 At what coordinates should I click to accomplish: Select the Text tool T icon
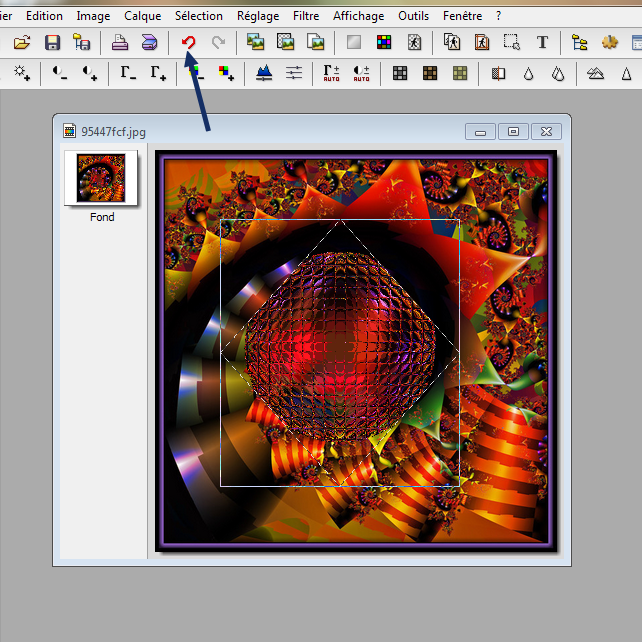coord(542,42)
